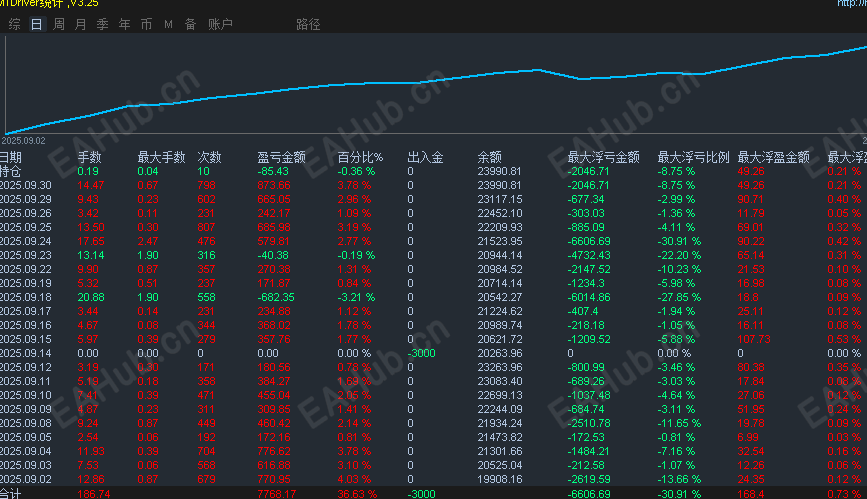
Task: Click total lots 186.74
Action: (x=93, y=493)
